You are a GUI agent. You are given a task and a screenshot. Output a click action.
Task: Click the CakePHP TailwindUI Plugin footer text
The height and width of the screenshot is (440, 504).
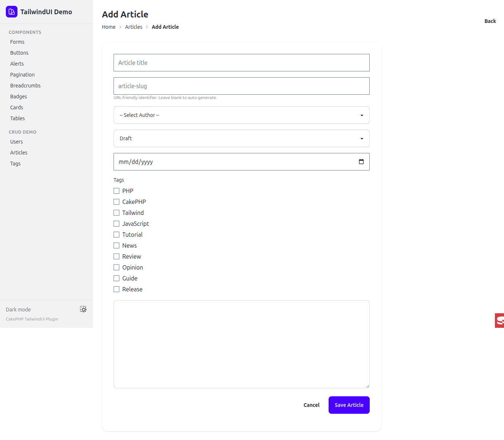[32, 319]
